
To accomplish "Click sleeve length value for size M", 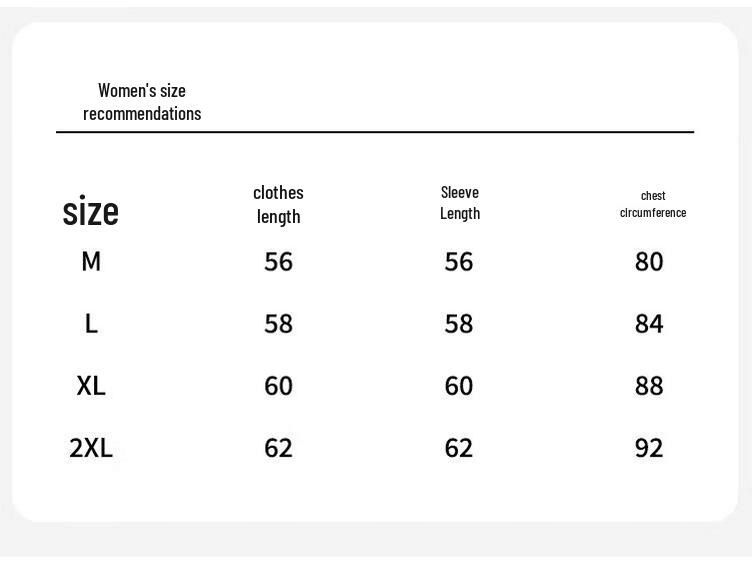I will [x=459, y=262].
